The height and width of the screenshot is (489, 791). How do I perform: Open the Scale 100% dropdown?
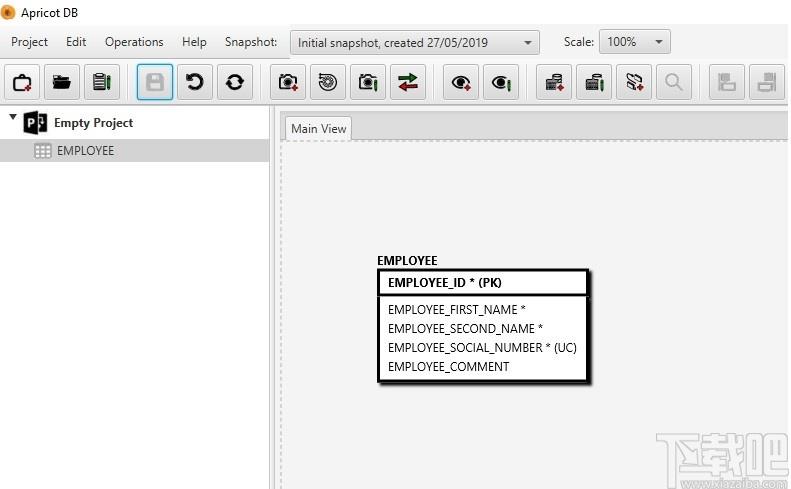(x=635, y=42)
